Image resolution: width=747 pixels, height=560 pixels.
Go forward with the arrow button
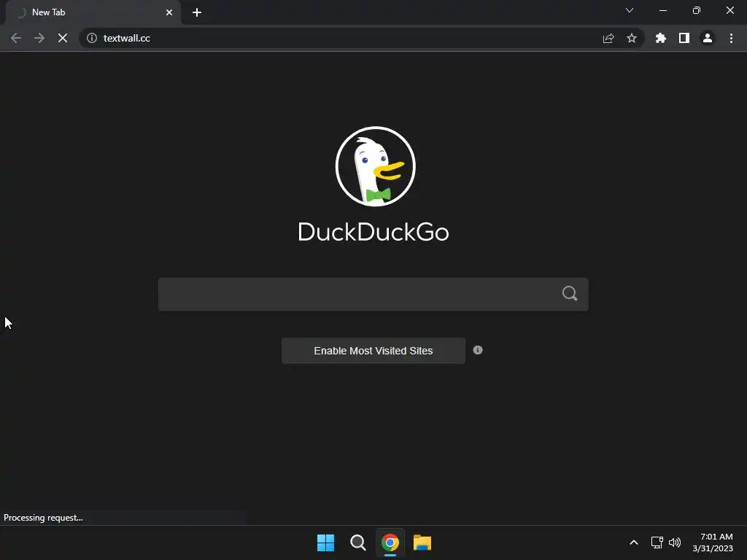[x=39, y=38]
